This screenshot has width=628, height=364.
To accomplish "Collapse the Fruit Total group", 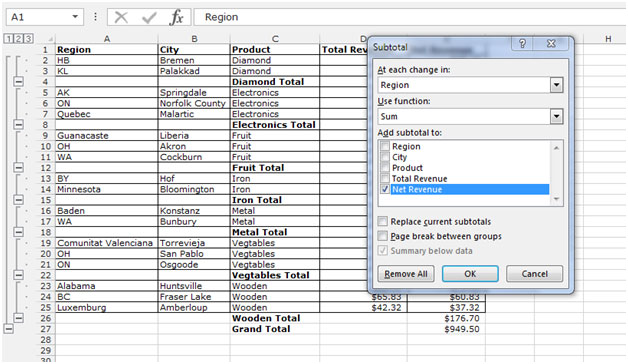I will coord(18,167).
